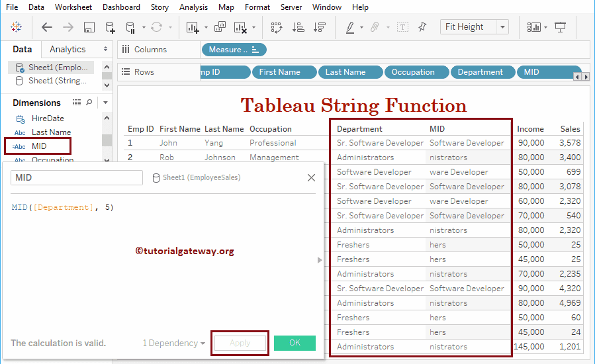The height and width of the screenshot is (364, 595).
Task: Click the search magnifier icon in Dimensions
Action: pos(89,103)
